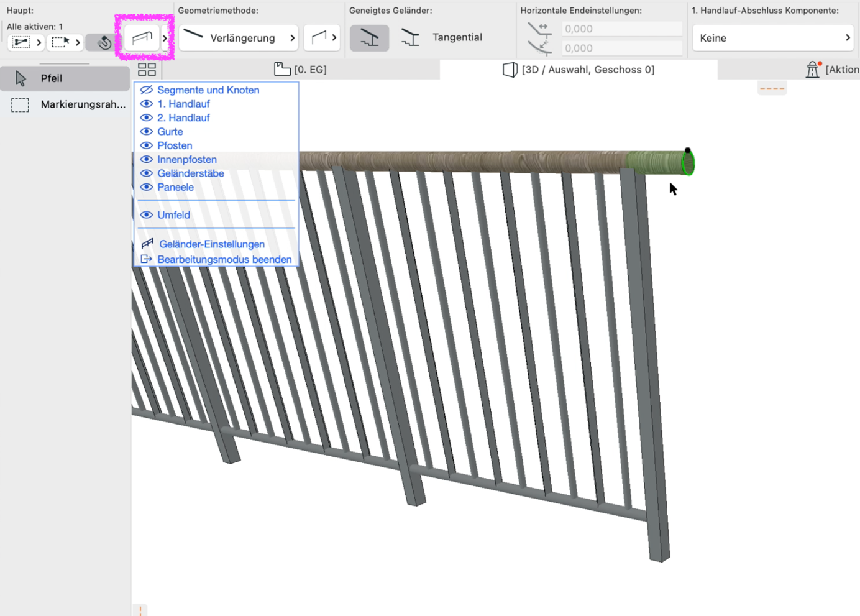Open marquee arrow selection mode dropdown
860x616 pixels.
(x=65, y=42)
